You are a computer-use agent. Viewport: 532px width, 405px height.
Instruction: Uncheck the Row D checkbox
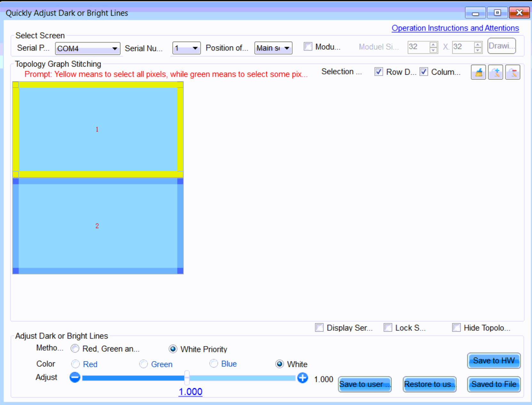(x=378, y=72)
